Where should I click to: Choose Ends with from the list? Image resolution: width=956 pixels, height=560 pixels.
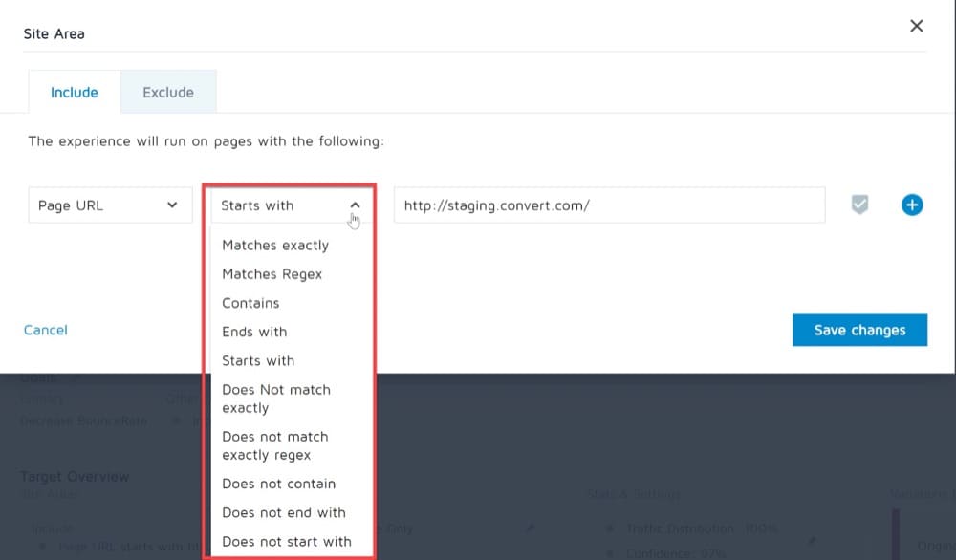[x=254, y=332]
